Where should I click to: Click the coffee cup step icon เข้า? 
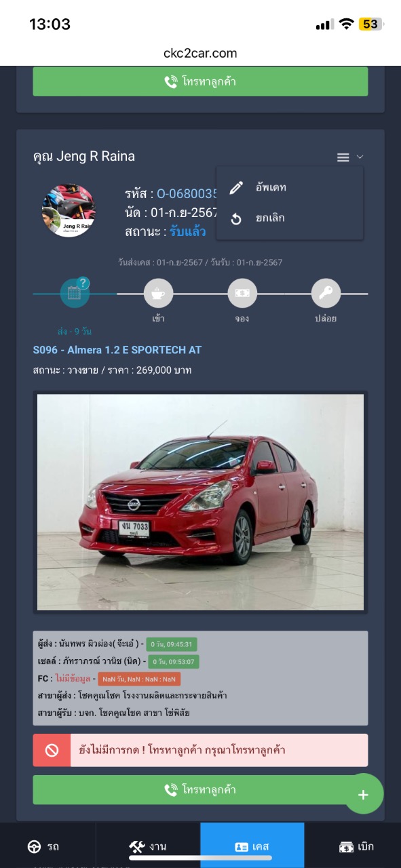point(158,293)
